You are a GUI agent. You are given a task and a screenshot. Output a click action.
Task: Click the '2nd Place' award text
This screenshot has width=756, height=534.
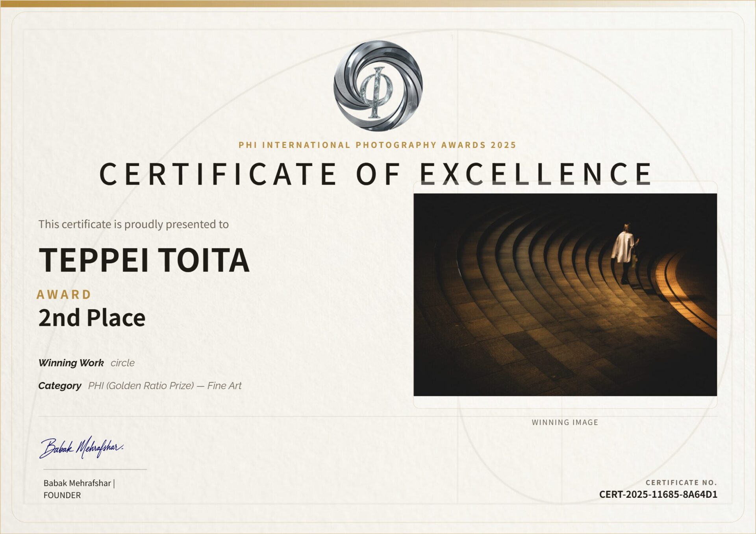[92, 318]
